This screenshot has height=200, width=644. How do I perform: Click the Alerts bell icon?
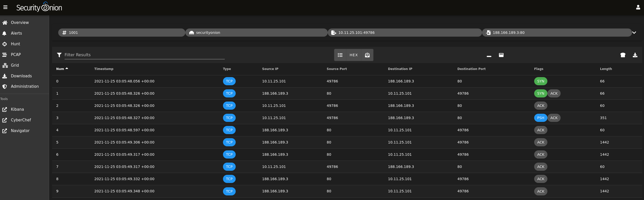pyautogui.click(x=4, y=33)
